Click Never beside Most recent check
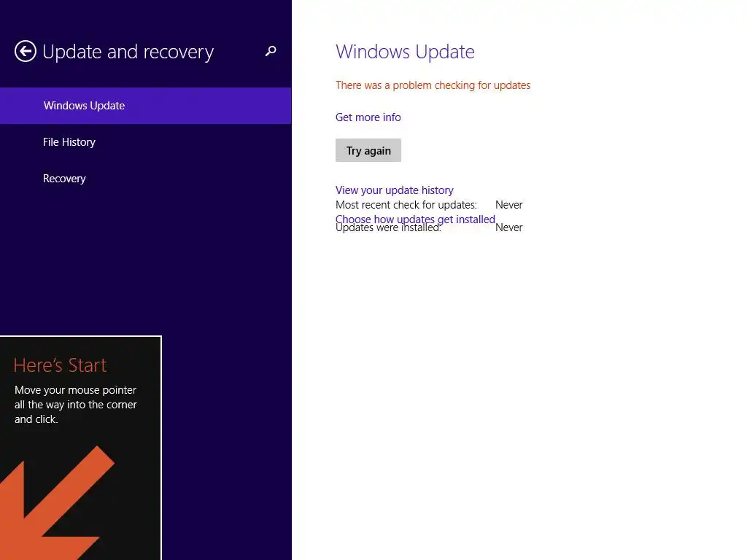Screen dimensions: 747x560 (x=508, y=205)
